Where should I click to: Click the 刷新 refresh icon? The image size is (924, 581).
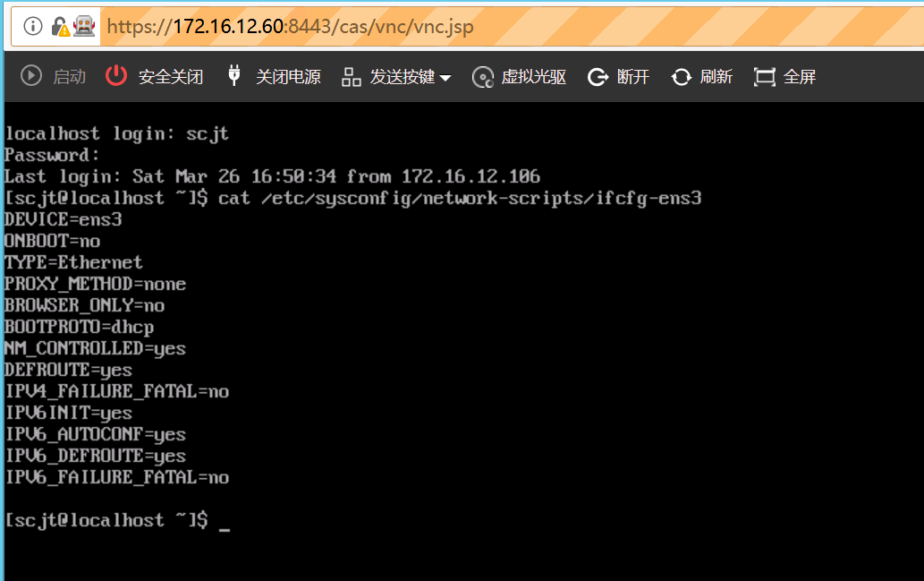point(682,77)
